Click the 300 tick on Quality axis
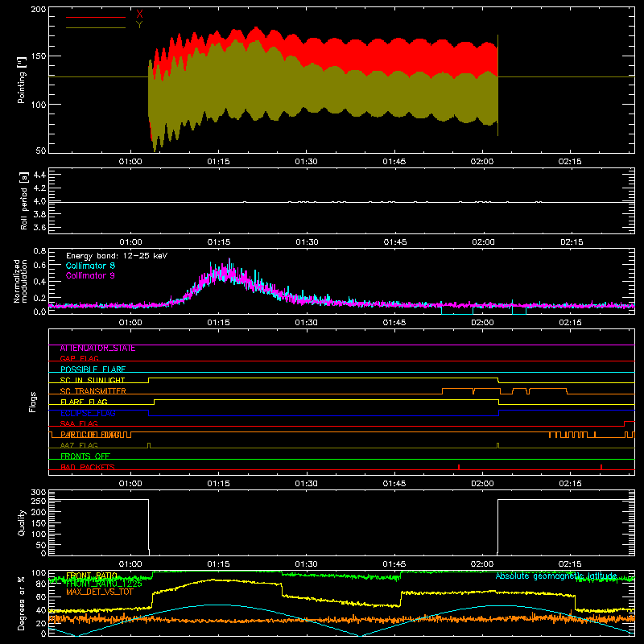644x644 pixels. point(39,493)
